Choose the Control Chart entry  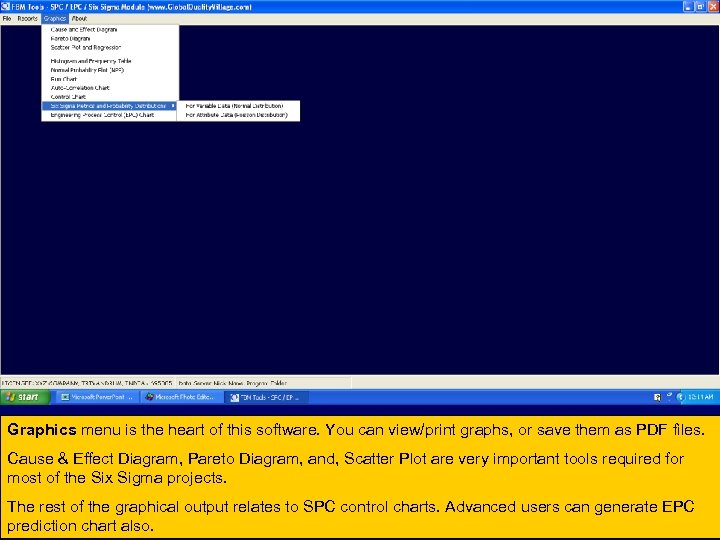[109, 97]
